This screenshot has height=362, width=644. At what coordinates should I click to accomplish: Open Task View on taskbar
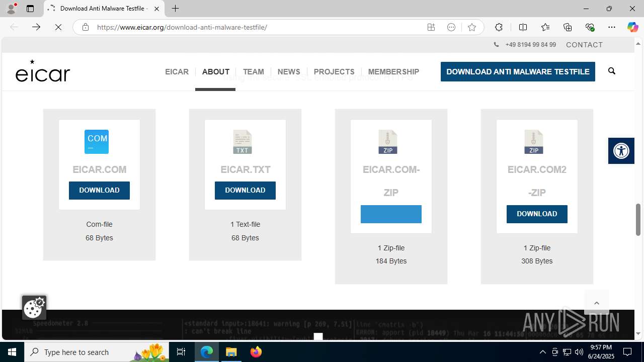(181, 352)
